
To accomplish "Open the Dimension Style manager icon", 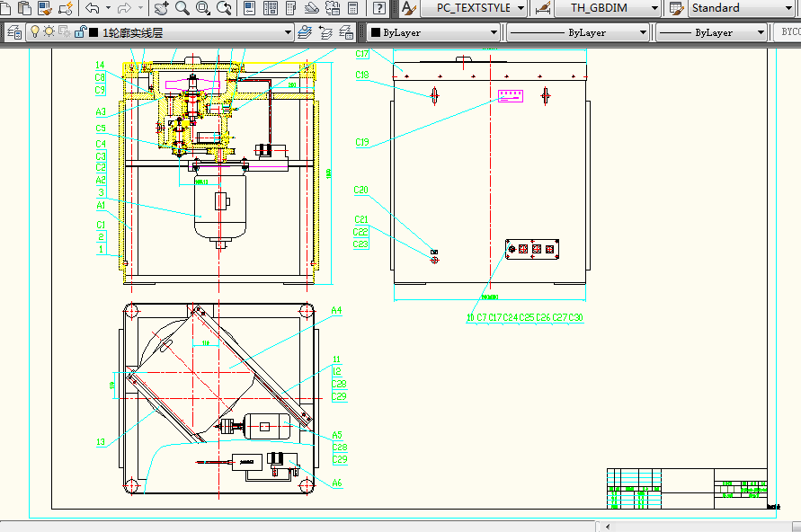I will pos(542,8).
